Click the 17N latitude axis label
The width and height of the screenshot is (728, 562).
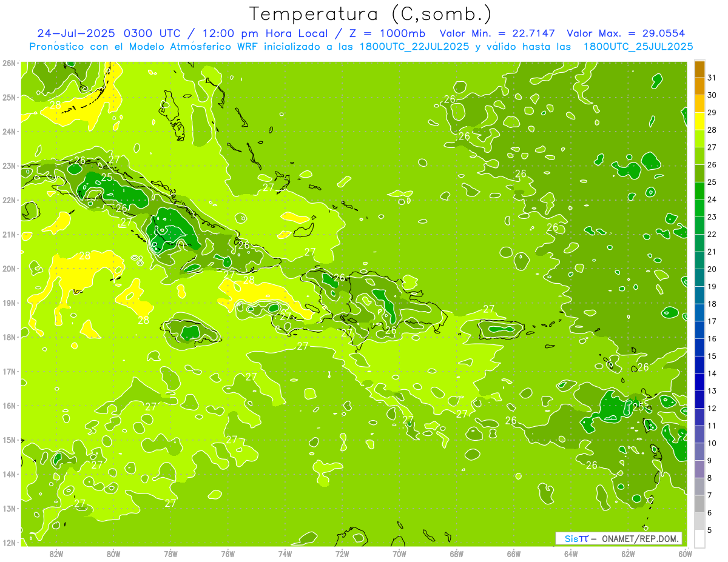coord(9,372)
